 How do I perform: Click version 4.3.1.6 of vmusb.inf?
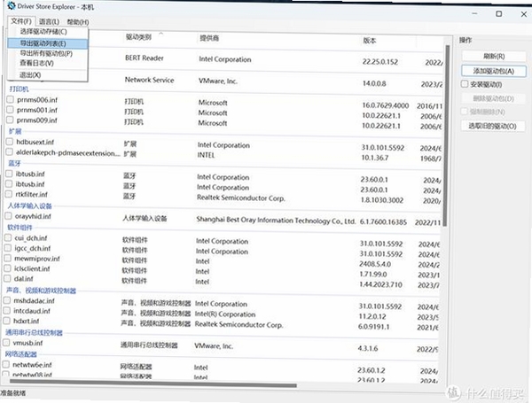[x=367, y=348]
